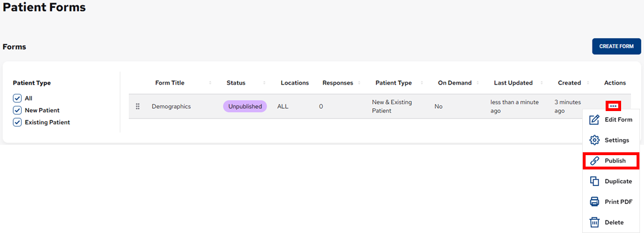Viewport: 644px width, 233px height.
Task: Select Publish from the actions menu
Action: 615,161
